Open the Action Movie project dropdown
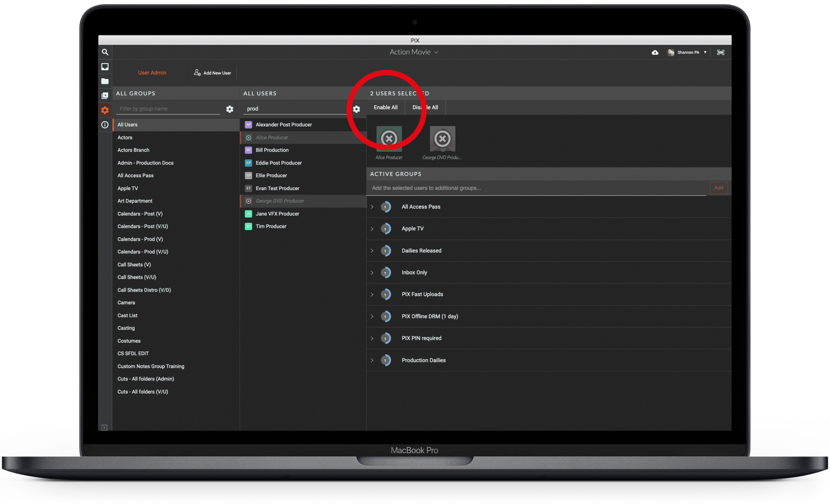The width and height of the screenshot is (830, 504). pos(414,52)
